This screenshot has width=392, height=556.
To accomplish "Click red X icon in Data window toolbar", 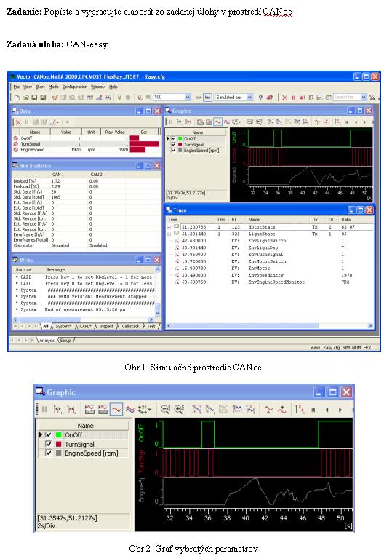I will point(18,122).
